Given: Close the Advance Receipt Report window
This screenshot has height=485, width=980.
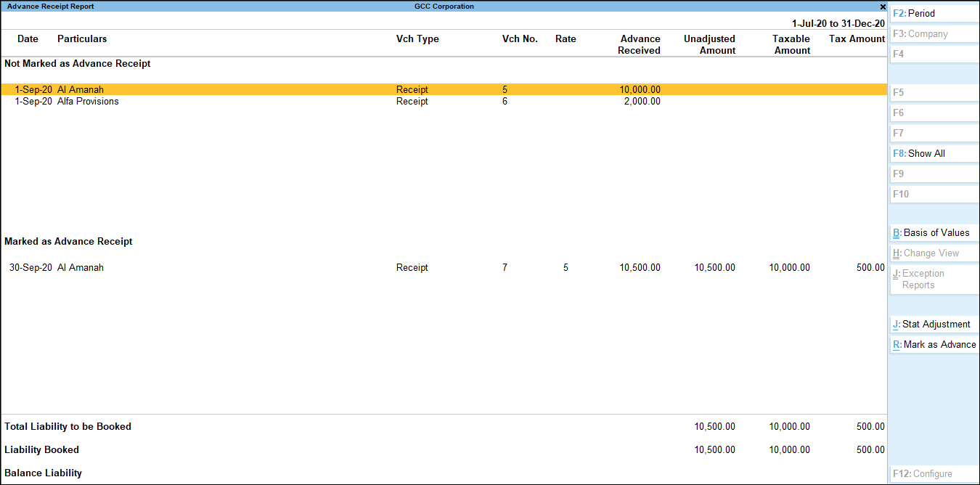Looking at the screenshot, I should pyautogui.click(x=883, y=7).
